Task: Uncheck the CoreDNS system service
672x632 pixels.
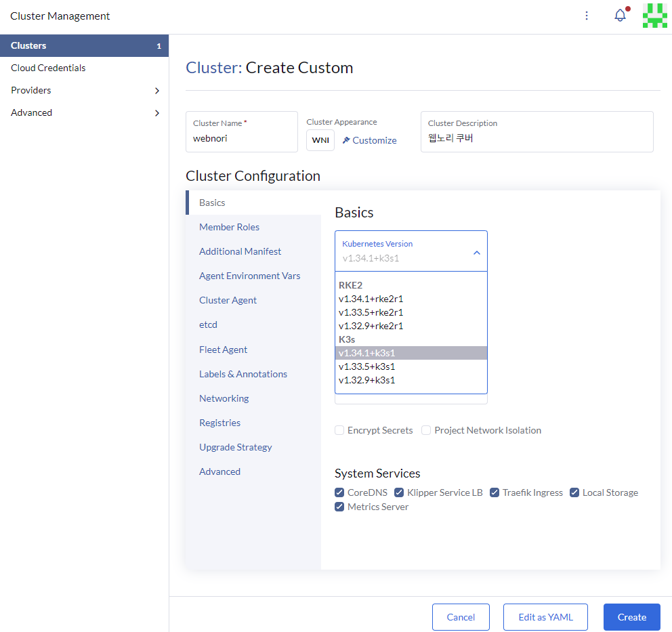Action: click(x=339, y=492)
